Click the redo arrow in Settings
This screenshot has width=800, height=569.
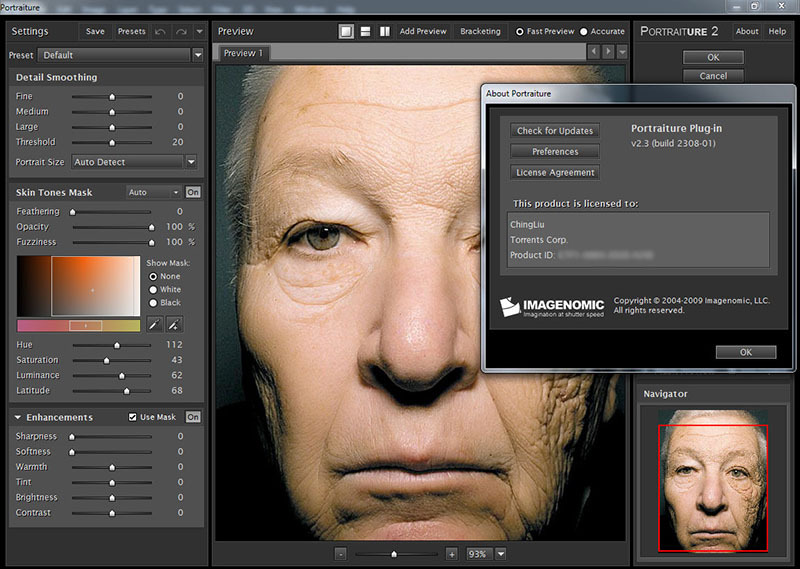tap(181, 32)
